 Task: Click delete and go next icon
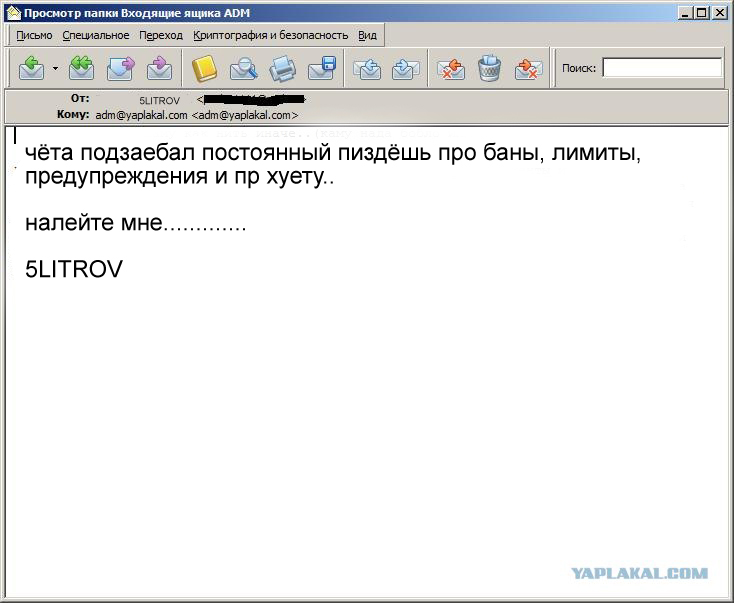click(x=528, y=69)
